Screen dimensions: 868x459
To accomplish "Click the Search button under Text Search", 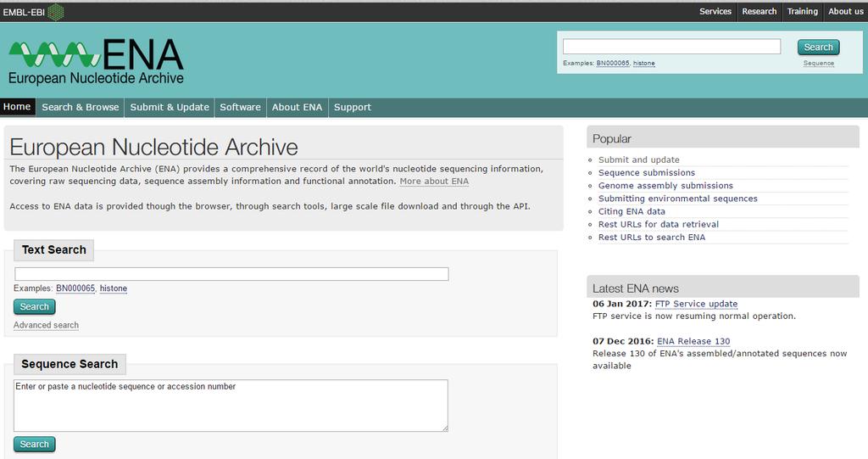I will 34,306.
